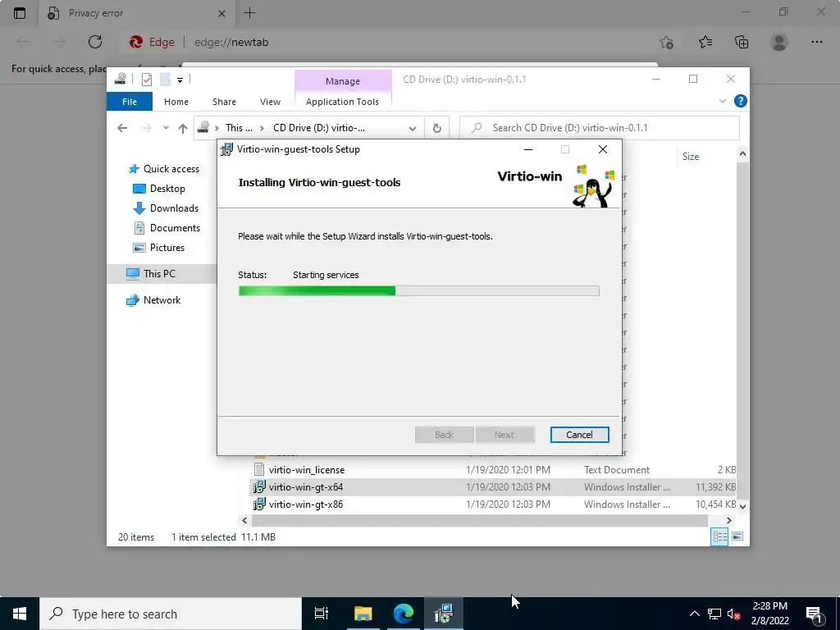Click the New folder quick access icon
This screenshot has width=840, height=630.
(166, 80)
